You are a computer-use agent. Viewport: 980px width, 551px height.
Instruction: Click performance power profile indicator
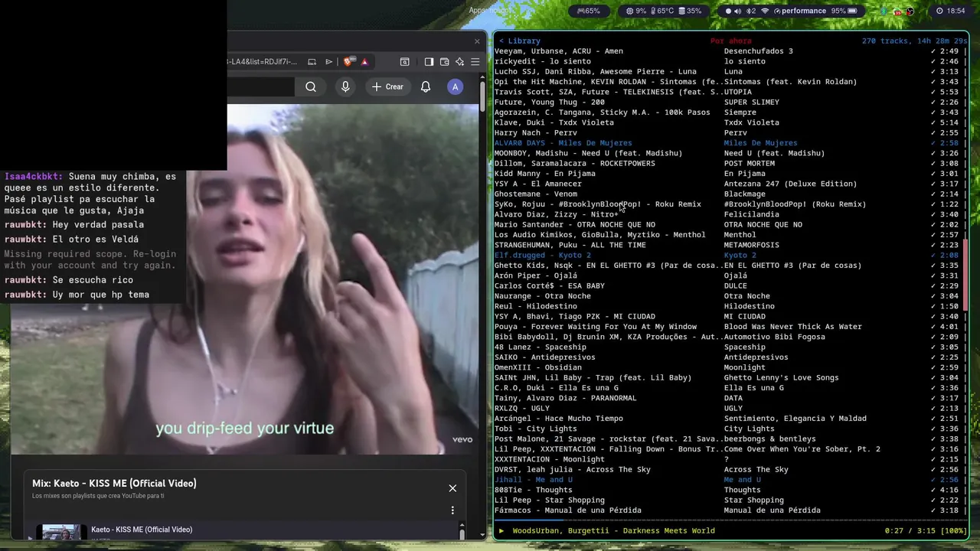click(x=799, y=11)
